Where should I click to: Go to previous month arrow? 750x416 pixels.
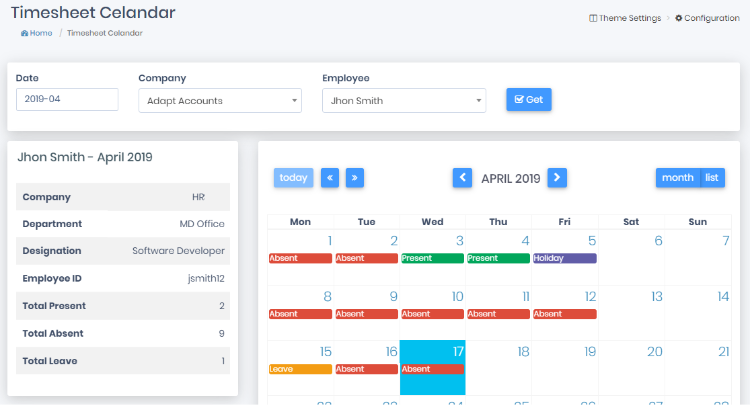point(463,178)
